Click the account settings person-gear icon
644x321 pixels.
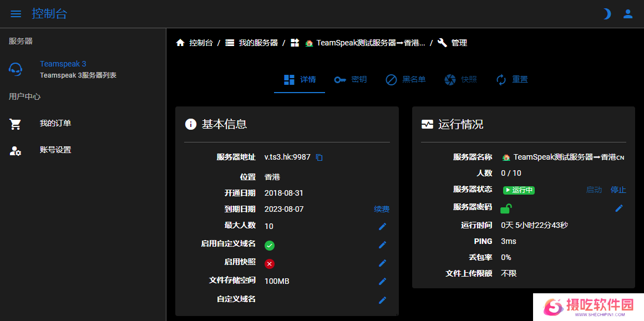tap(16, 151)
